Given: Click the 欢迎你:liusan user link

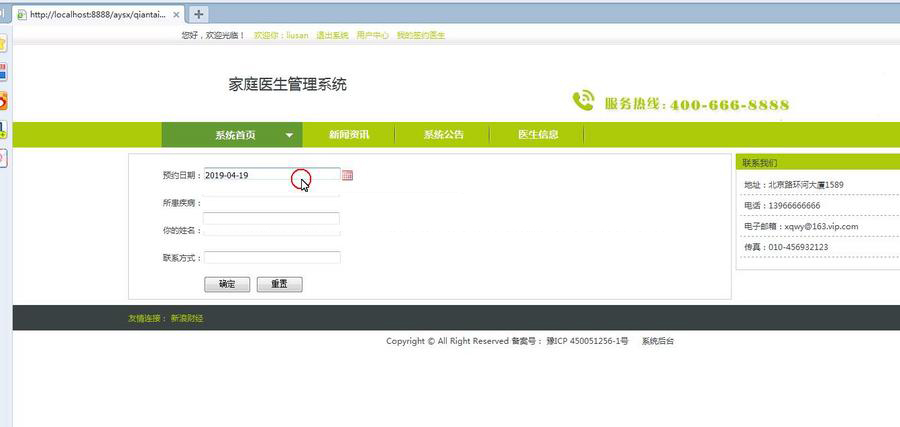Looking at the screenshot, I should 281,35.
